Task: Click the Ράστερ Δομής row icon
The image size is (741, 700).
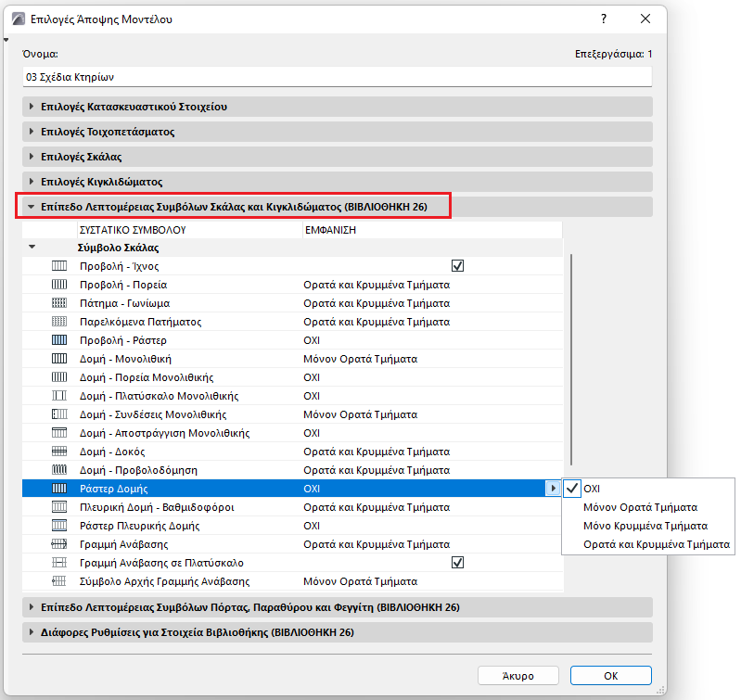Action: [59, 489]
